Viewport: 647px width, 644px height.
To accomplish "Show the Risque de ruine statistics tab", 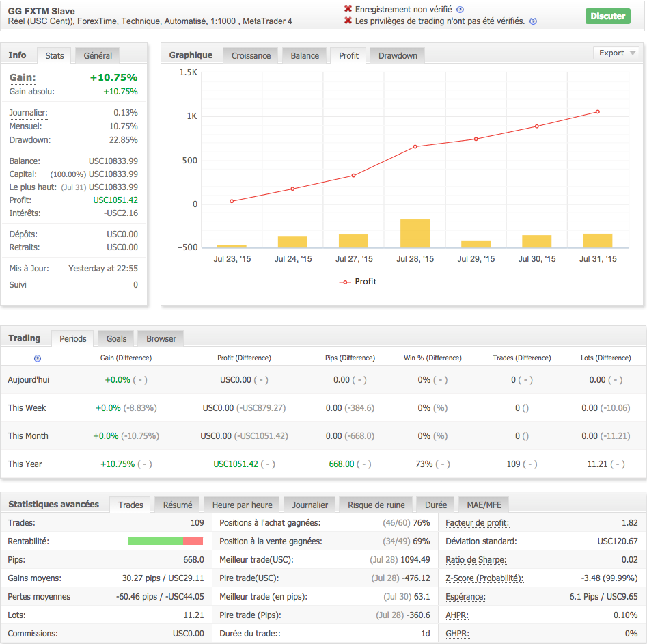I will [376, 505].
